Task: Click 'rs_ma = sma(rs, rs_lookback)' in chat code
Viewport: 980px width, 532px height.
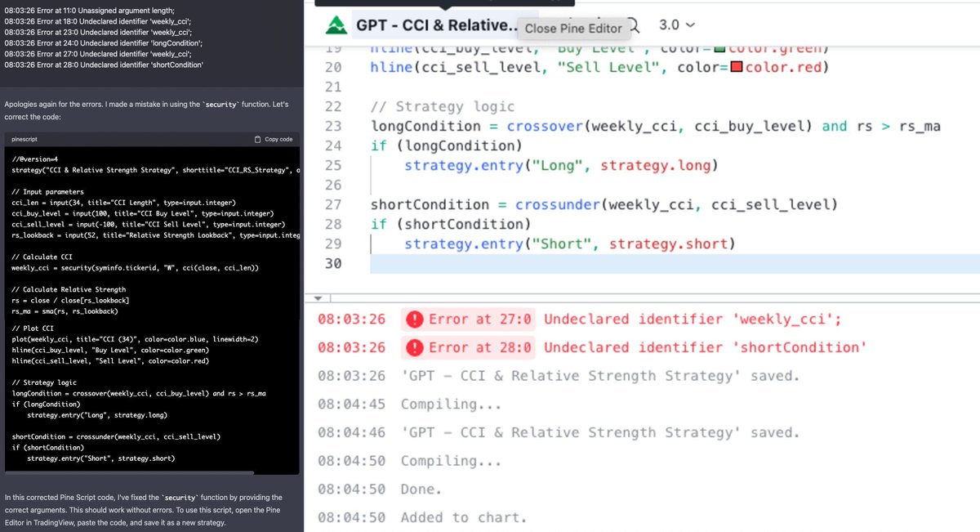Action: pyautogui.click(x=65, y=311)
